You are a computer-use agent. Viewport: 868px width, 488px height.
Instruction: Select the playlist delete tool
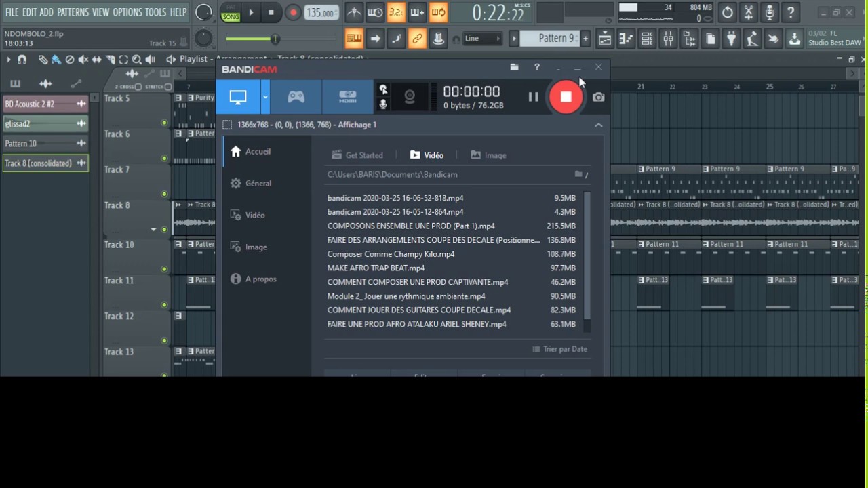pyautogui.click(x=69, y=60)
